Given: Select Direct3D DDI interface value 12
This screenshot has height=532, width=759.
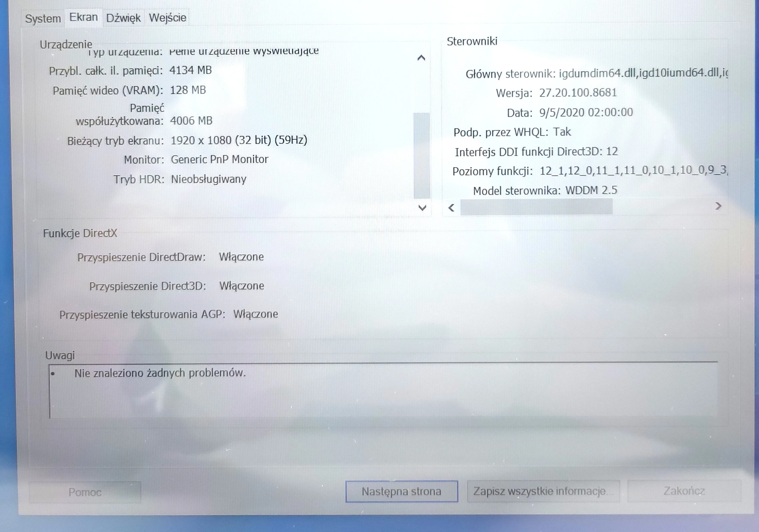Looking at the screenshot, I should point(612,151).
